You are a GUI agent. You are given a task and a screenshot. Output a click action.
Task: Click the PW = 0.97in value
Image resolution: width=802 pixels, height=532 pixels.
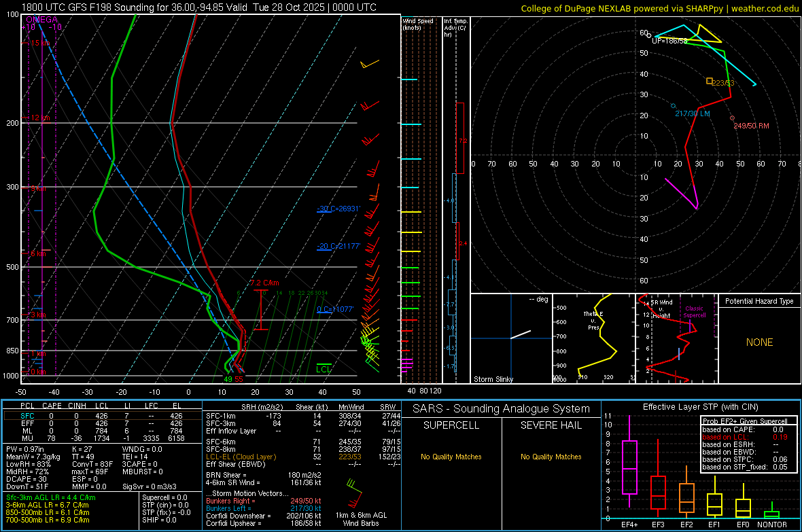pos(25,449)
